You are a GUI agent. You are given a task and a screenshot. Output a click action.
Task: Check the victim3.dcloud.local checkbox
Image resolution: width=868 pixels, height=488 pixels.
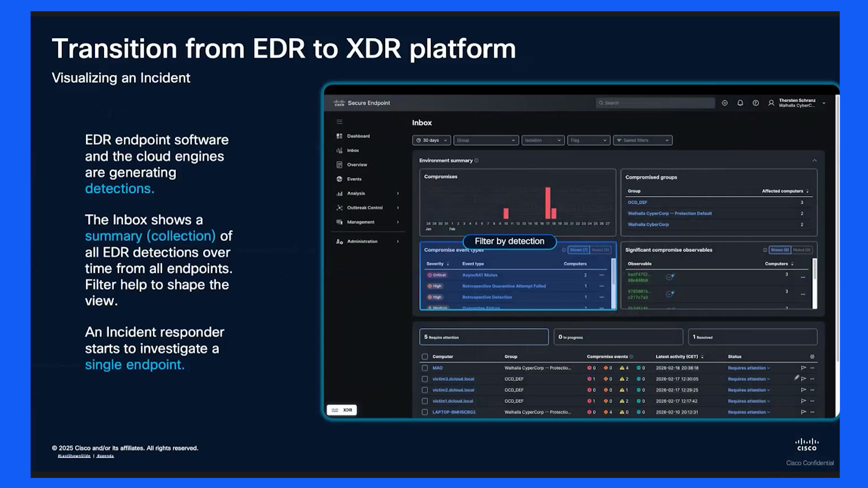tap(425, 379)
